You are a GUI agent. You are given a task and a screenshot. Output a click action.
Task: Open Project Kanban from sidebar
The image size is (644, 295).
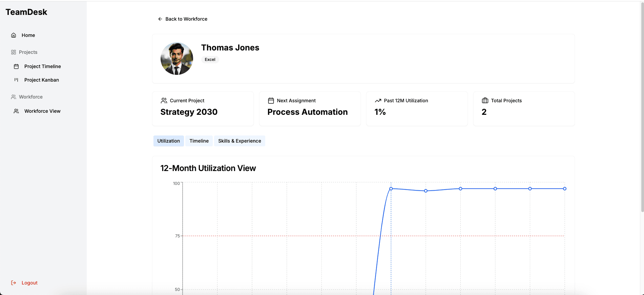click(x=42, y=80)
